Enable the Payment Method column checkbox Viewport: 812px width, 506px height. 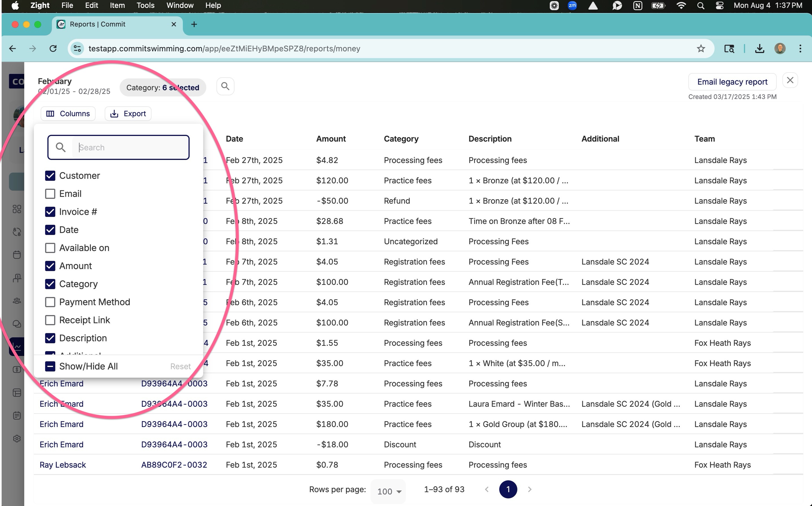[50, 302]
